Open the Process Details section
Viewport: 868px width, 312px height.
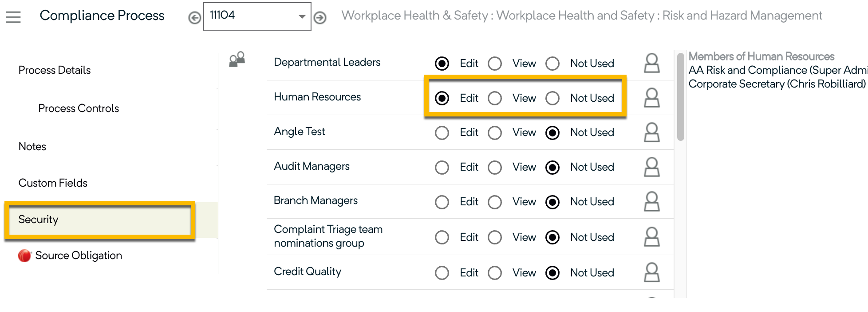click(55, 70)
